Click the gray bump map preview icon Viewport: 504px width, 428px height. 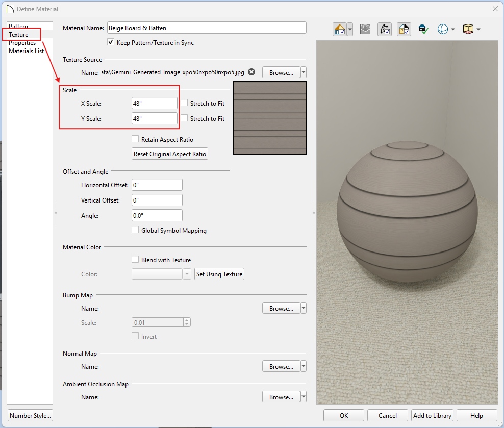click(365, 29)
